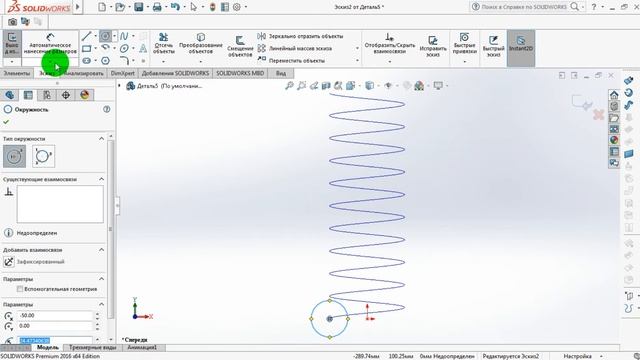Open Circle tool dropdown arrow
Viewport: 640px width, 360px height.
point(114,36)
